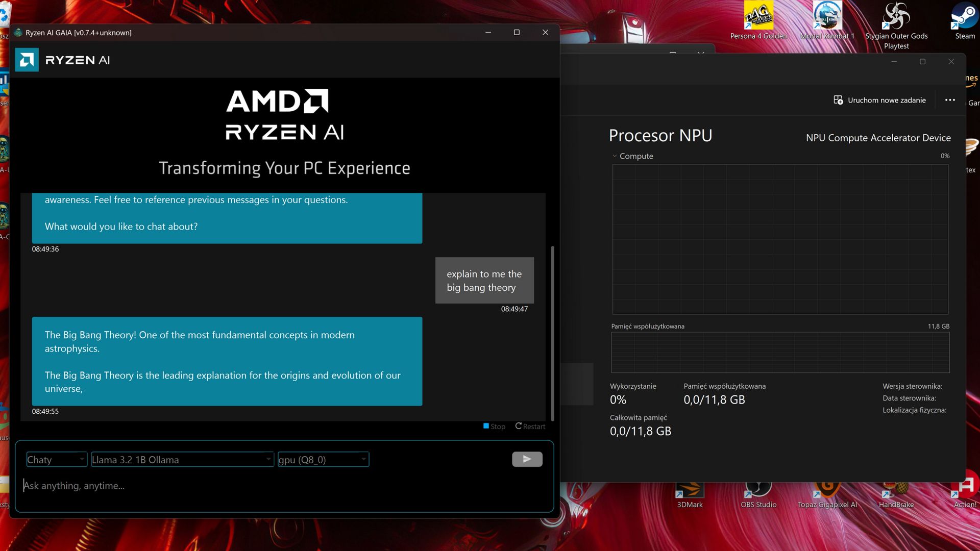The image size is (980, 551).
Task: Open the OBS Studio desktop shortcut
Action: pyautogui.click(x=758, y=495)
